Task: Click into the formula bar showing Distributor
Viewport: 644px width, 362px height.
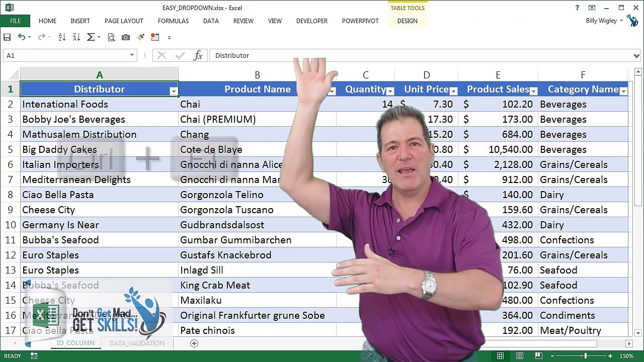Action: 422,55
